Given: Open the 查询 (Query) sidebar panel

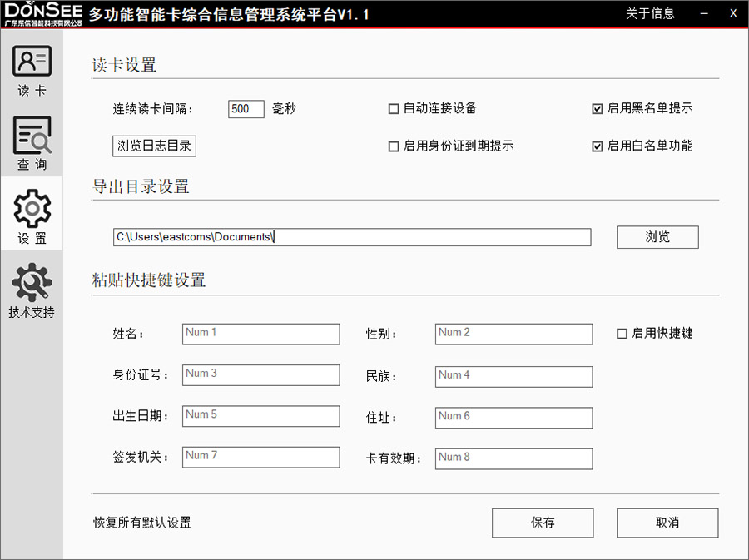Looking at the screenshot, I should (x=32, y=141).
